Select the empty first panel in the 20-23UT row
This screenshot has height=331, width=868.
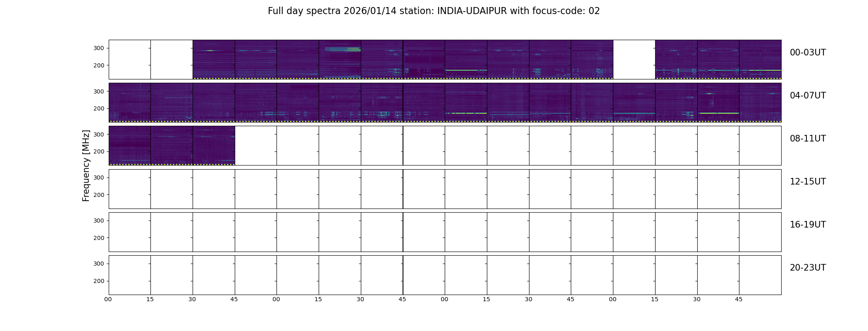(x=130, y=275)
